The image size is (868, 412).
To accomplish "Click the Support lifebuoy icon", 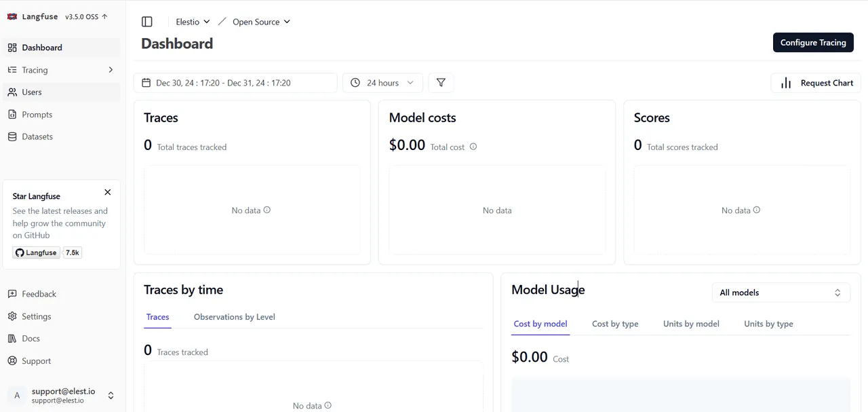I will pos(12,361).
